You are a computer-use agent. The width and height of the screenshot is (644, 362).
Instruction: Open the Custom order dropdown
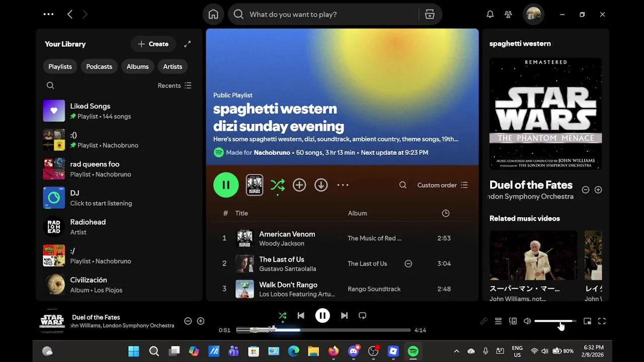coord(443,185)
